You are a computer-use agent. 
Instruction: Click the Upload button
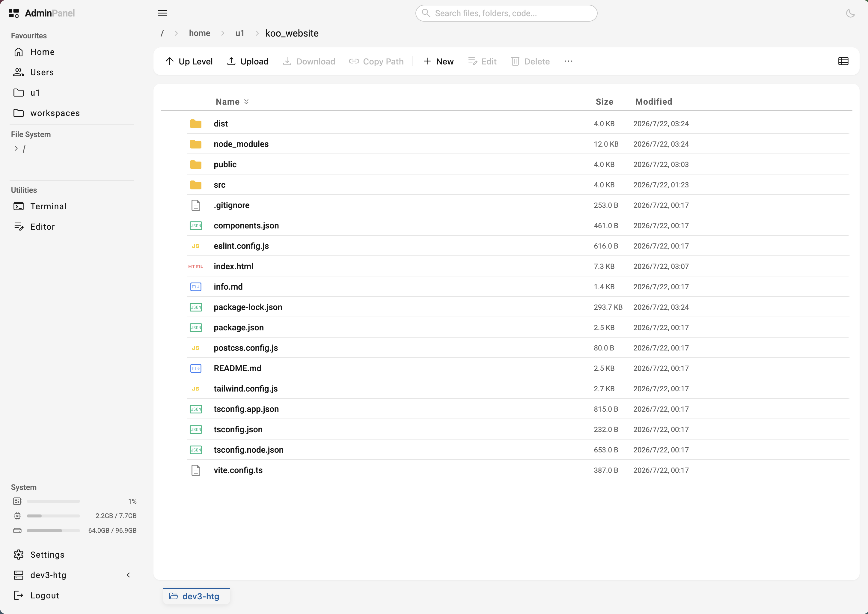(248, 61)
